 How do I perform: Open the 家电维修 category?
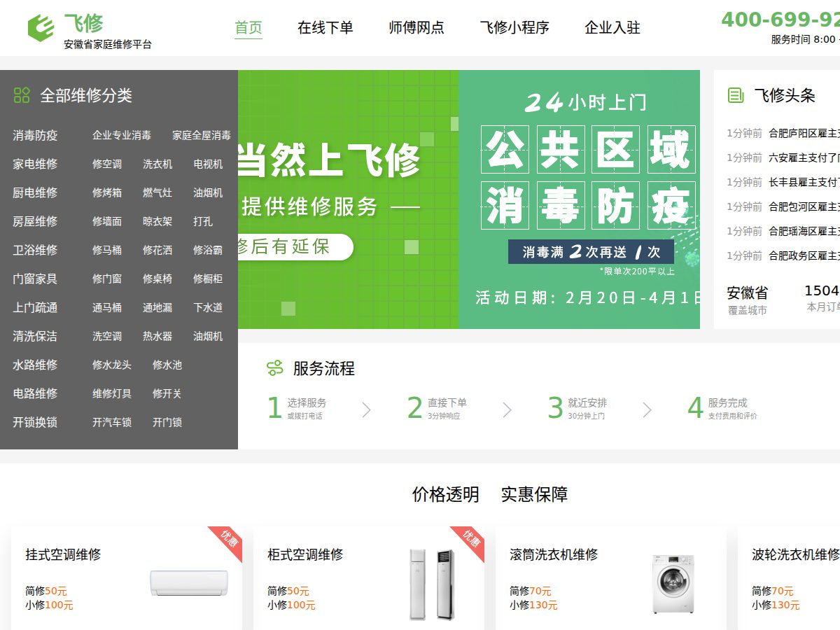[35, 164]
